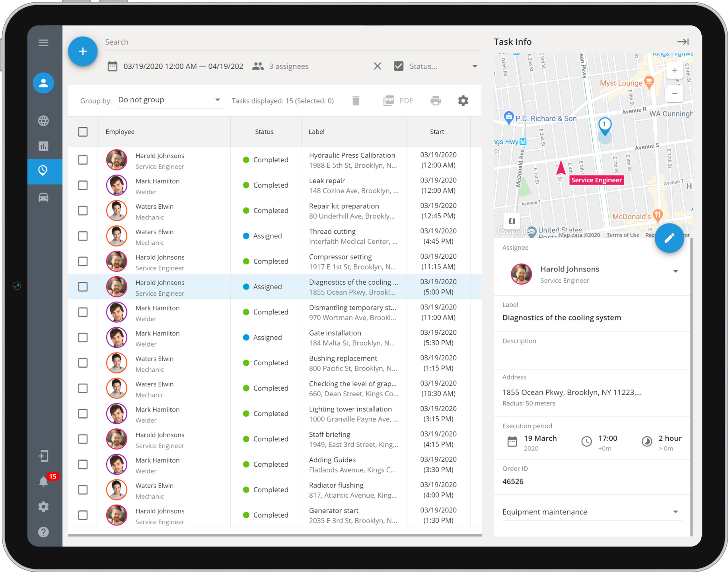Click the blue edit pencil button
The image size is (728, 572).
pyautogui.click(x=669, y=238)
